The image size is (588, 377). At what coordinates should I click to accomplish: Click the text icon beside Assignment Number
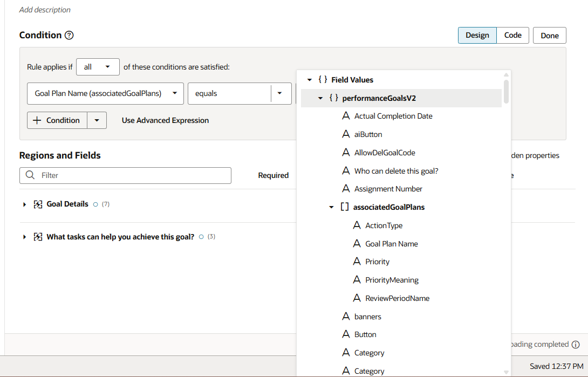pyautogui.click(x=346, y=189)
